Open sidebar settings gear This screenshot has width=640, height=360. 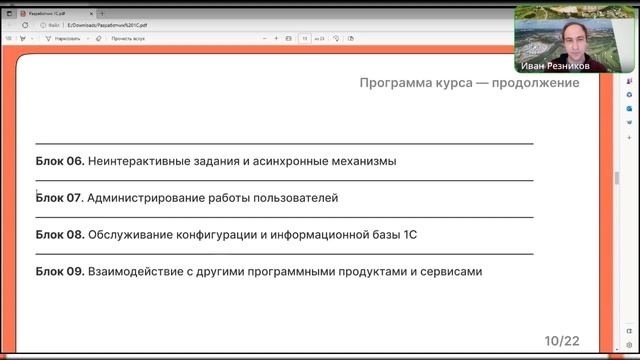pyautogui.click(x=629, y=345)
